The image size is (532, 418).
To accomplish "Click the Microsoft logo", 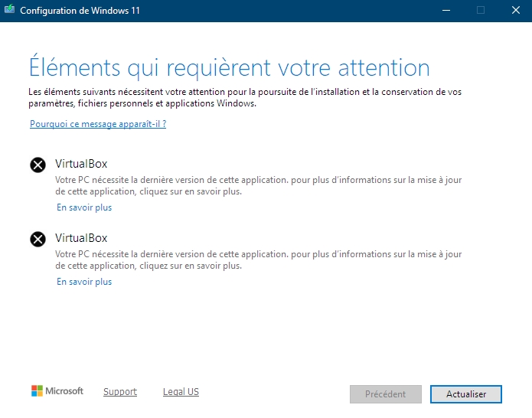I will point(57,391).
